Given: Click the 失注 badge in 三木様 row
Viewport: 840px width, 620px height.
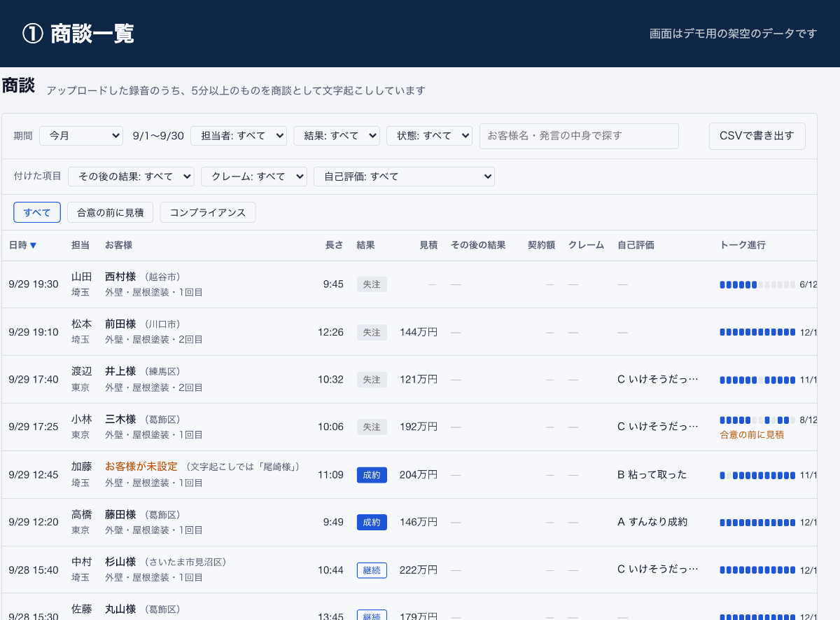Looking at the screenshot, I should (372, 427).
